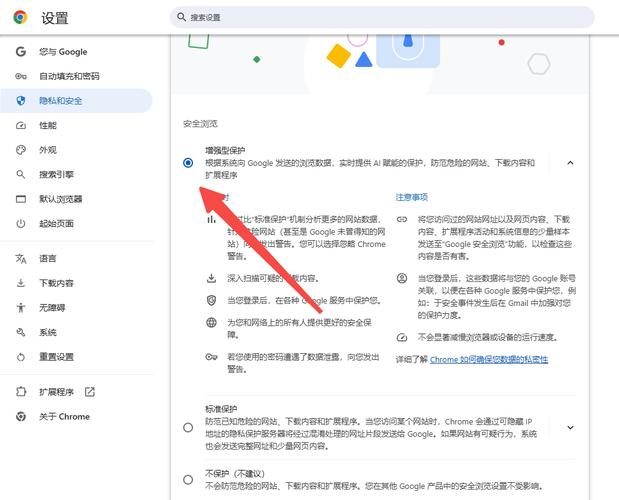
Task: Click the reset icon in sidebar
Action: (21, 357)
